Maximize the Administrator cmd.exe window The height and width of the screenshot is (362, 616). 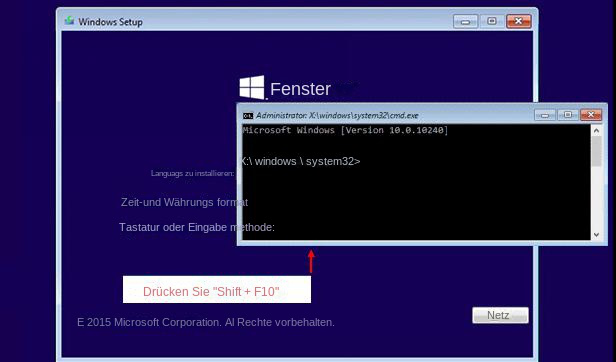click(x=568, y=115)
